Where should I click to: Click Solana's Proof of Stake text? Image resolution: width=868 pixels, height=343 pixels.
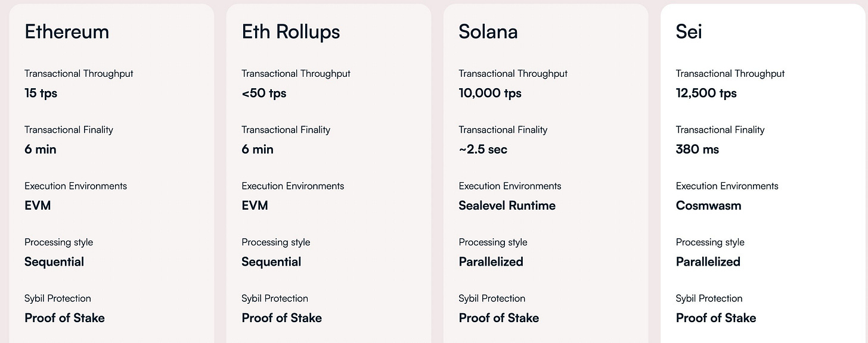499,318
